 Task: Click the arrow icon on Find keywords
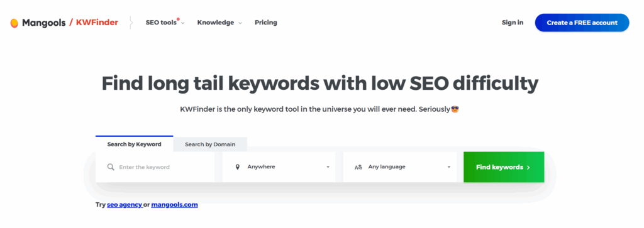tap(528, 167)
